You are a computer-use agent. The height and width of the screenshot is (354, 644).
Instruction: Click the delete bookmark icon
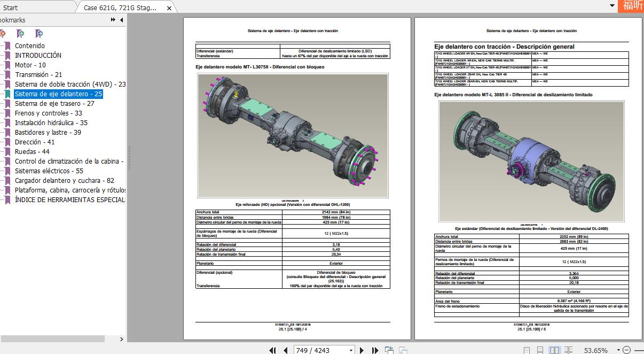coord(2,34)
